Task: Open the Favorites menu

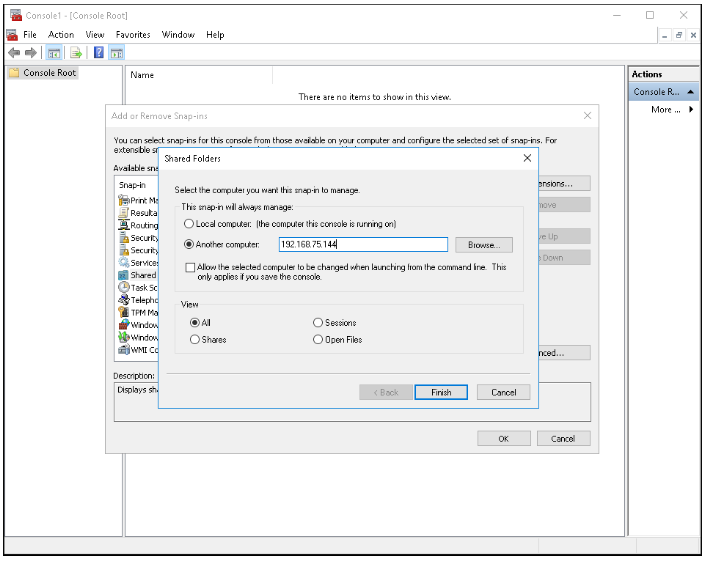Action: (x=132, y=35)
